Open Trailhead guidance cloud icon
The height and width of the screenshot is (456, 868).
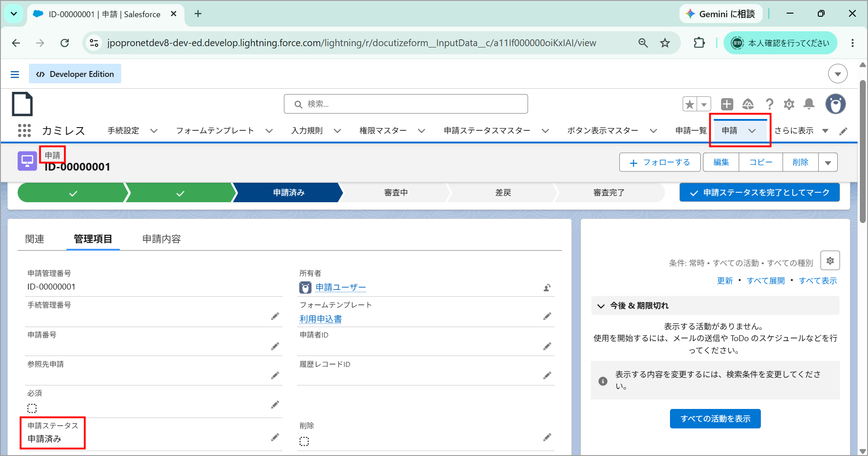(x=748, y=104)
